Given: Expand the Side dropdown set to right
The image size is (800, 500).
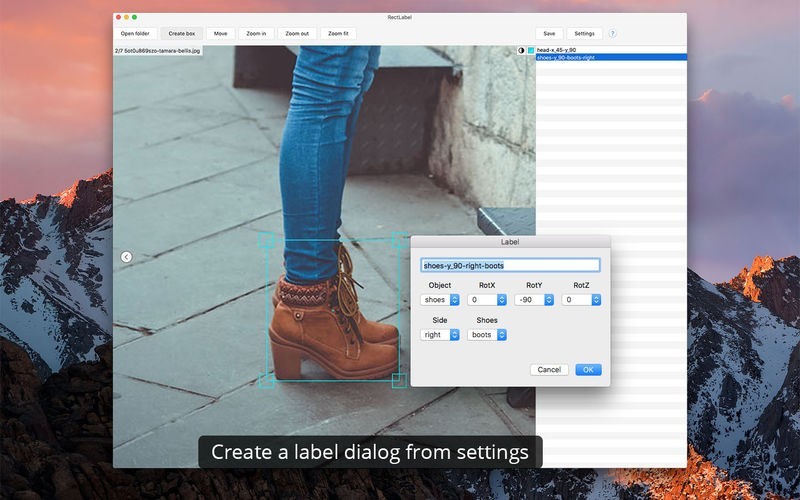Looking at the screenshot, I should pos(440,335).
